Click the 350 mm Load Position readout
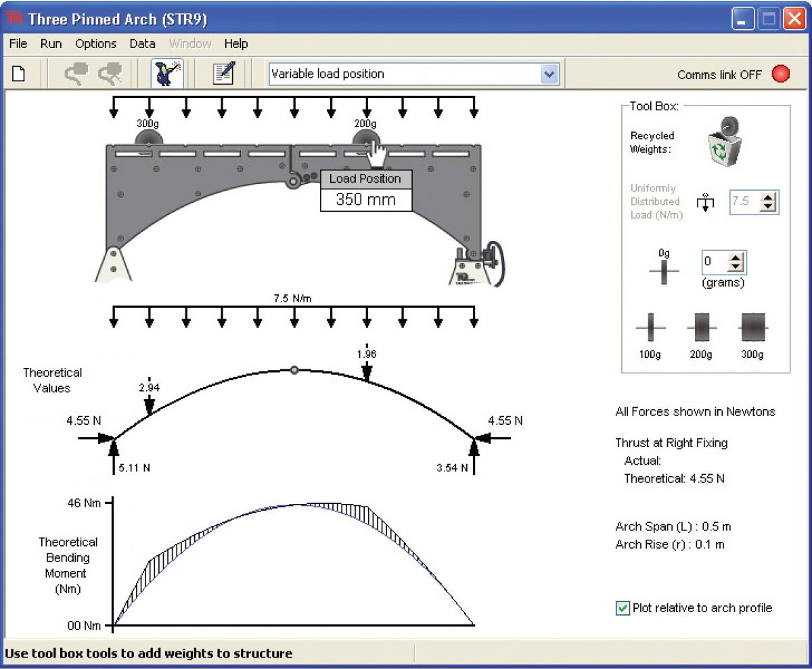Screen dimensions: 812x669 [x=365, y=200]
